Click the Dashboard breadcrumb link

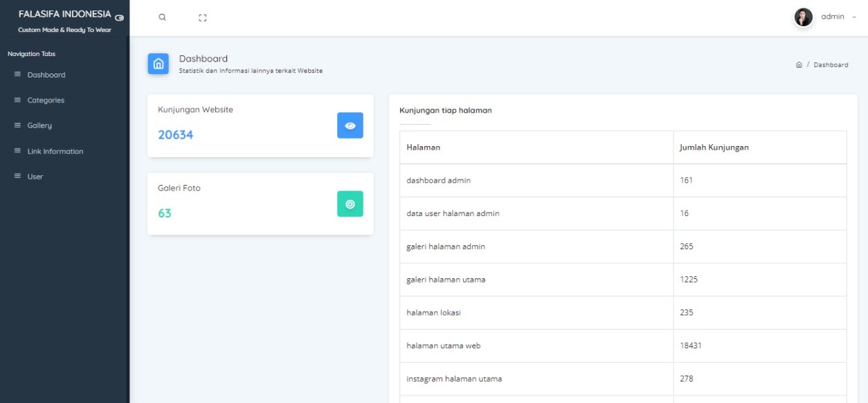point(831,64)
